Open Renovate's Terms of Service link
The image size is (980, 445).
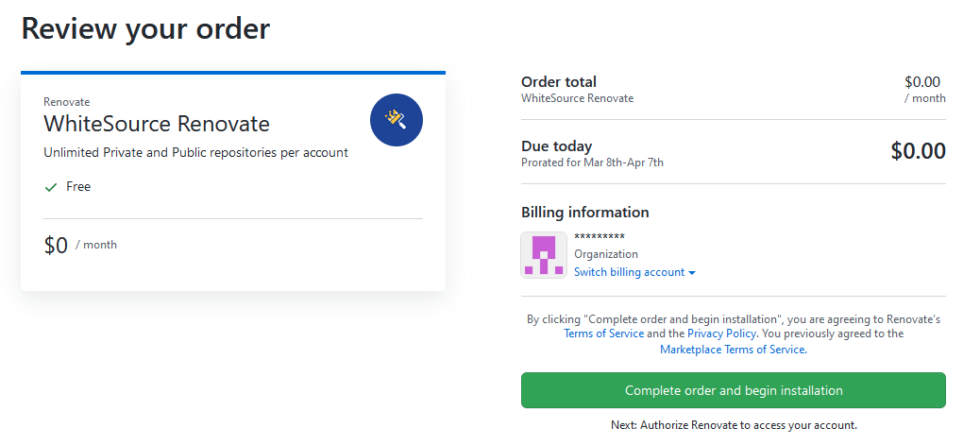click(x=603, y=334)
